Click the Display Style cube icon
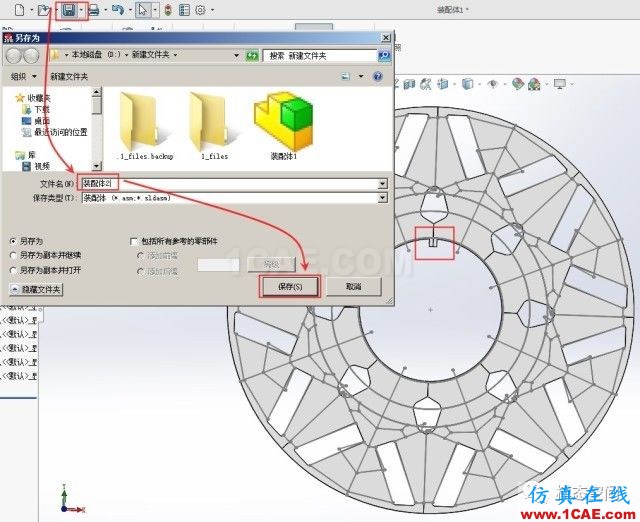 [467, 84]
